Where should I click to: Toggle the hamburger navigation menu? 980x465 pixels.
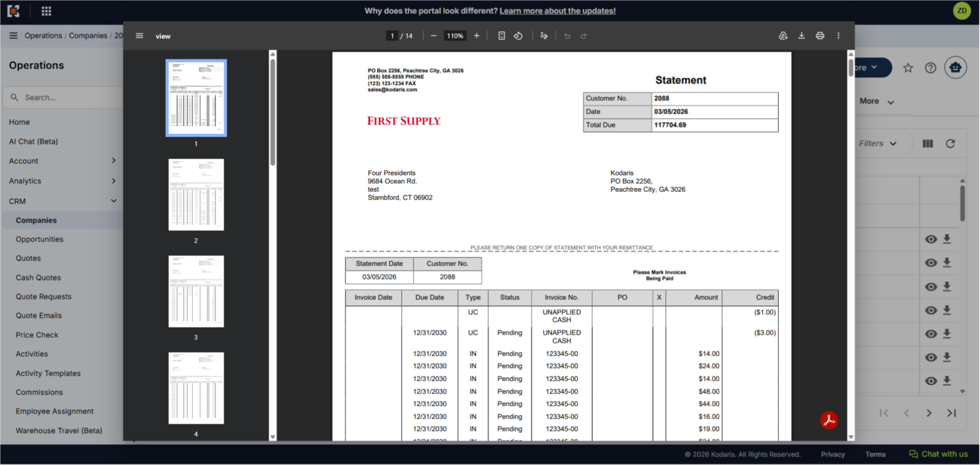pyautogui.click(x=13, y=35)
